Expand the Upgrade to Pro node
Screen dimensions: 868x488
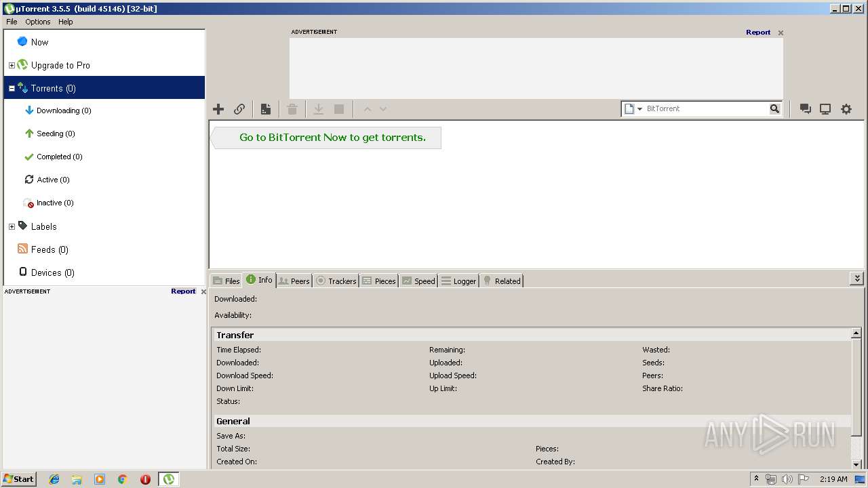click(12, 66)
